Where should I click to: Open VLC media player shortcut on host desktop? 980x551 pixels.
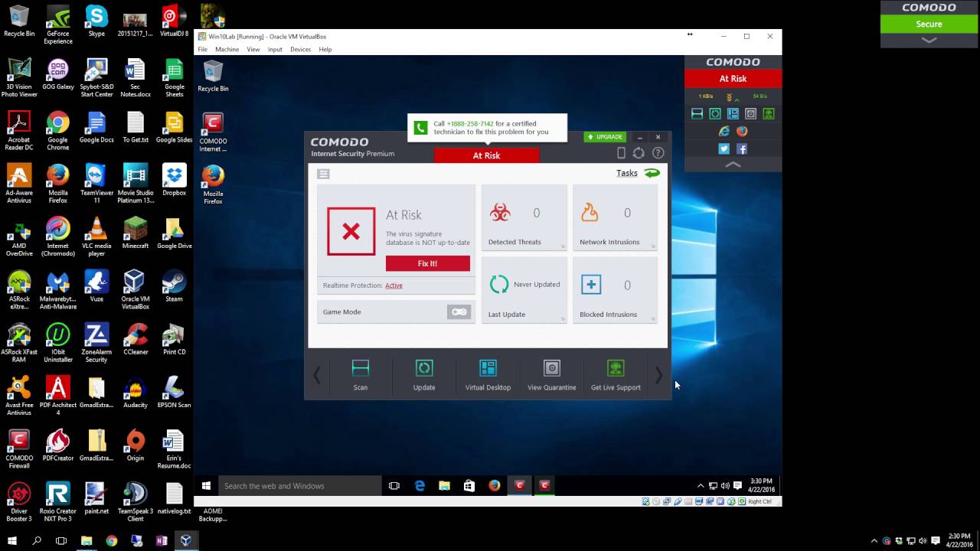point(96,233)
